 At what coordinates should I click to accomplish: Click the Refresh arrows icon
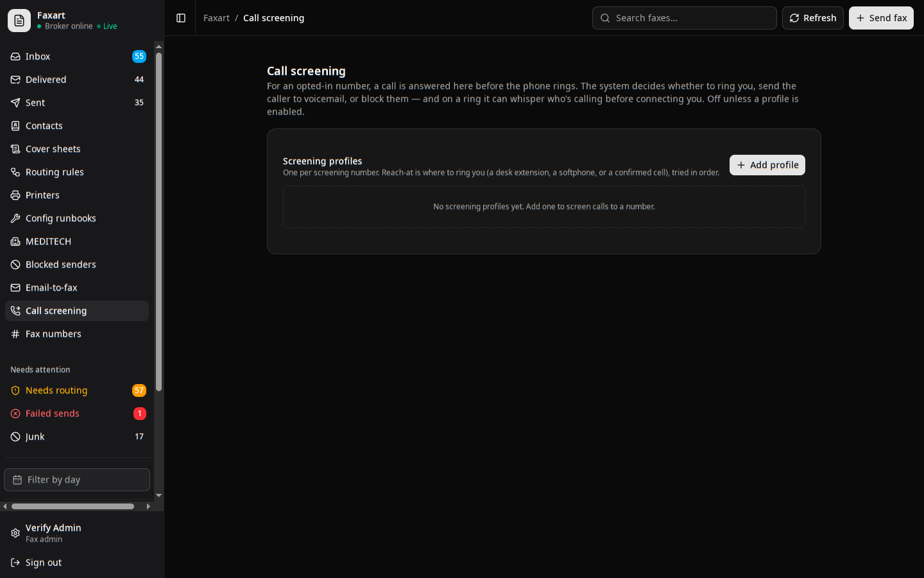[x=794, y=18]
